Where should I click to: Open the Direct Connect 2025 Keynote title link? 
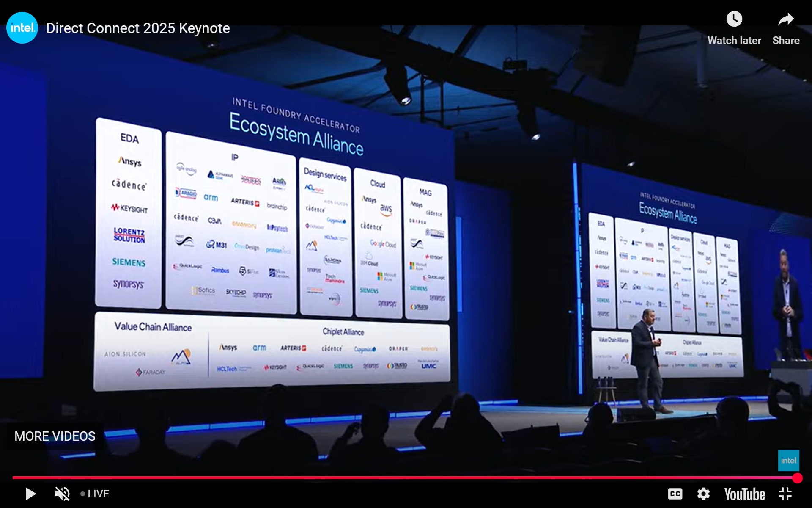138,28
